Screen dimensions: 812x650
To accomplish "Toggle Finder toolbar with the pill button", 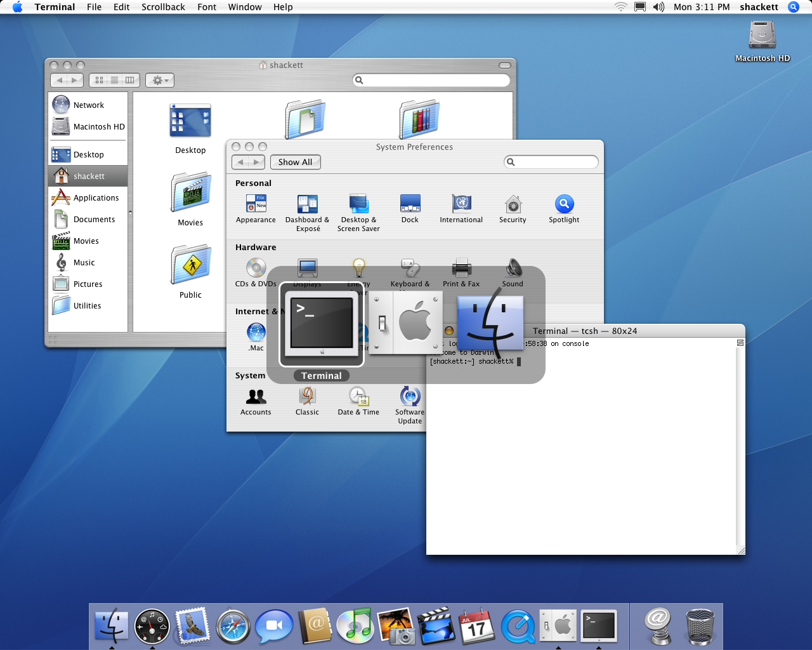I will pos(504,65).
